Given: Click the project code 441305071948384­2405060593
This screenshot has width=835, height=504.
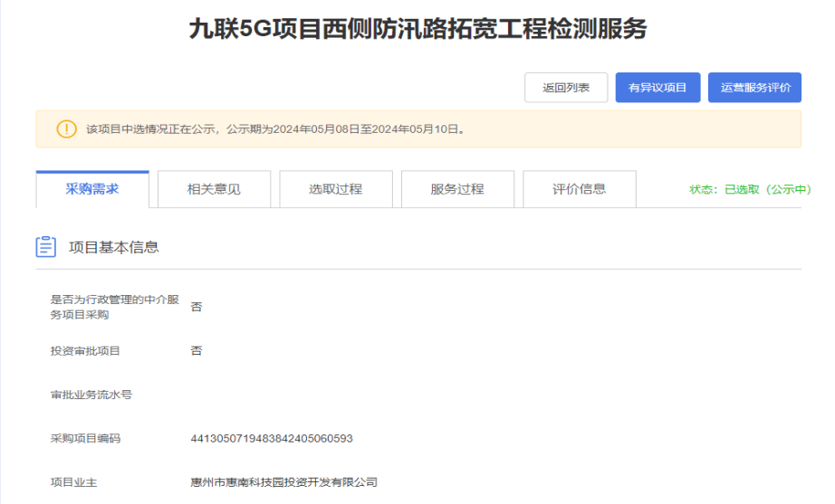Looking at the screenshot, I should 271,439.
